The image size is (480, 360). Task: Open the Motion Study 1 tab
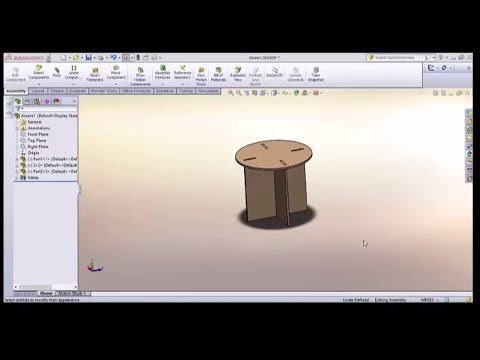(73, 293)
